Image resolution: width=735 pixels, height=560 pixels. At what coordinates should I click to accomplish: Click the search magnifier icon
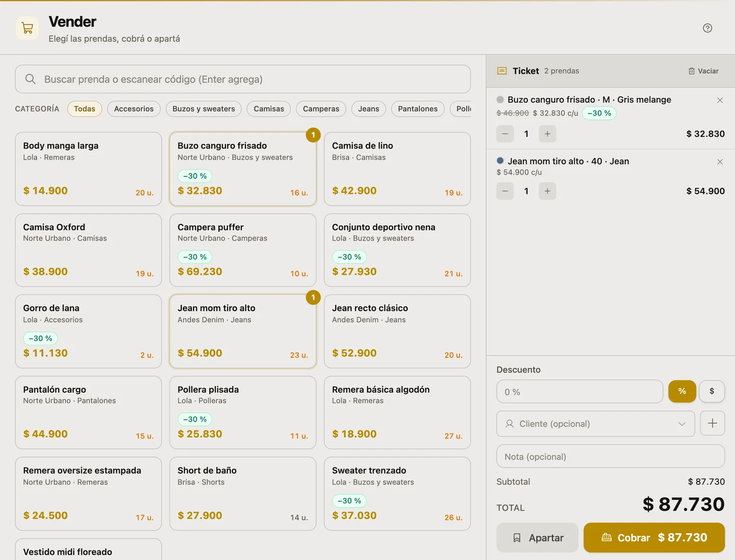point(31,79)
